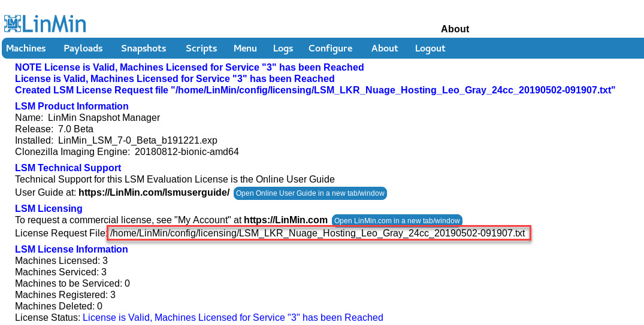Click the bold https://LinMin.com address in Licensing

click(x=286, y=220)
